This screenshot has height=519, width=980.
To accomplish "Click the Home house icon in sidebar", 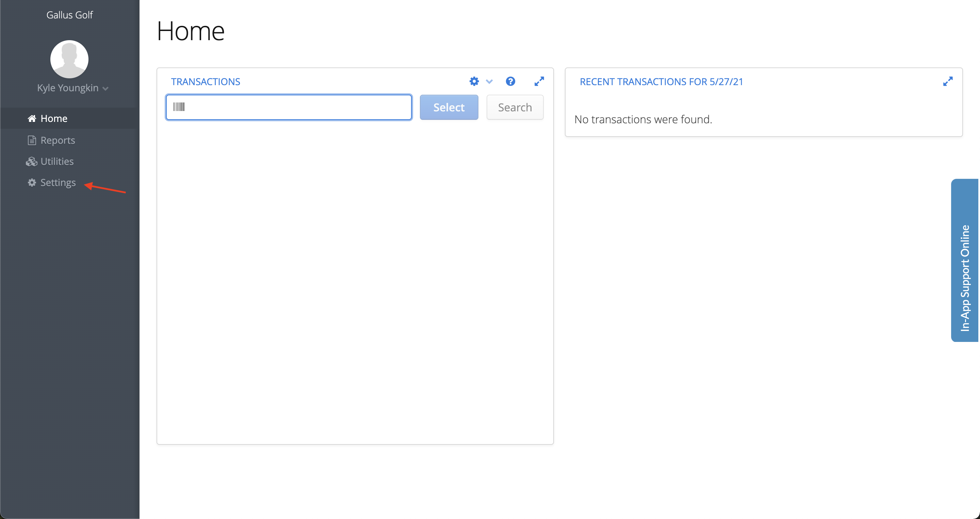I will click(x=32, y=119).
